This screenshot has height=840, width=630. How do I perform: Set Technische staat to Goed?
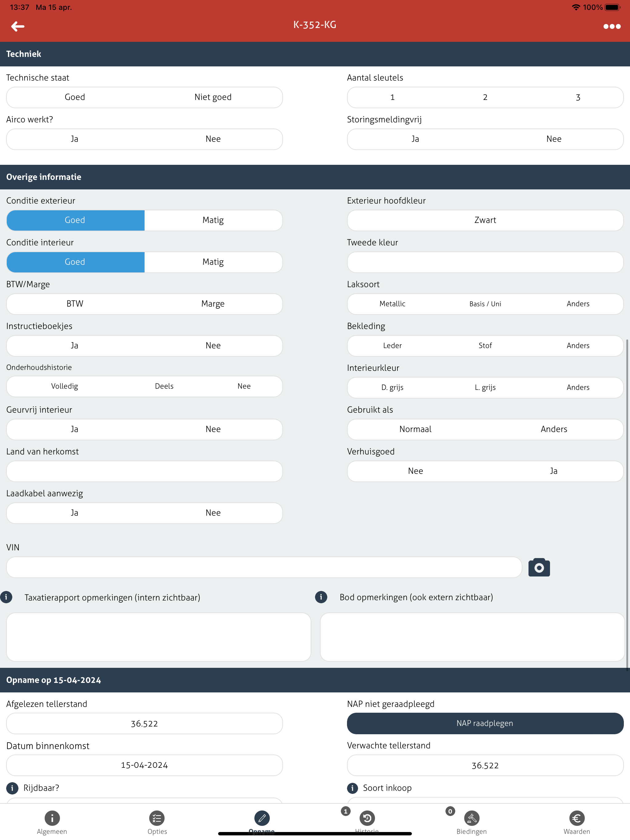[x=75, y=97]
